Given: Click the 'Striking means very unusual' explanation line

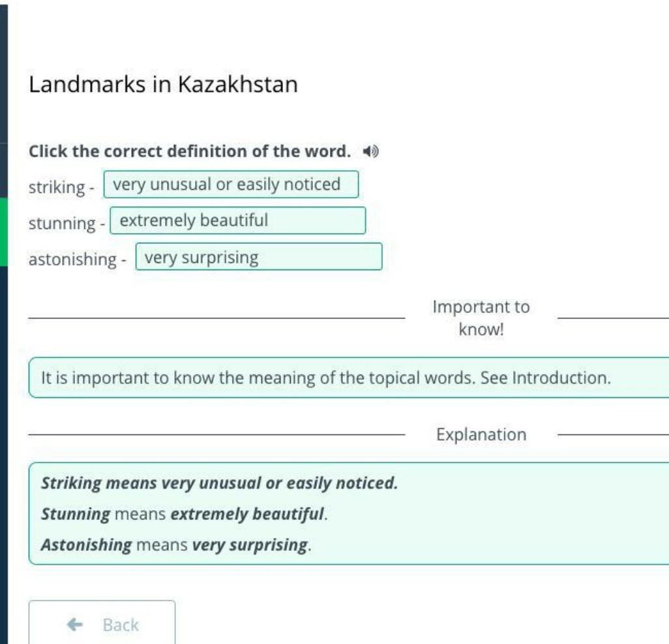Looking at the screenshot, I should tap(219, 483).
